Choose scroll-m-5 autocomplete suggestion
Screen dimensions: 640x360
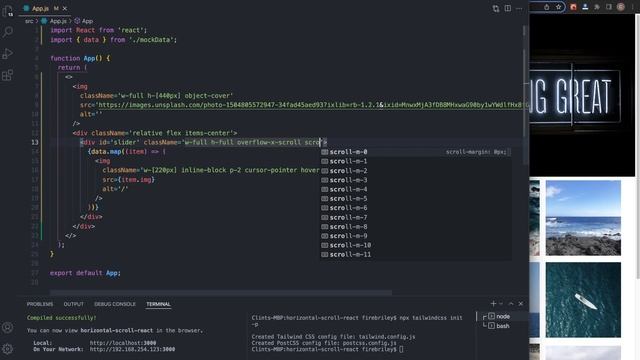click(x=416, y=199)
